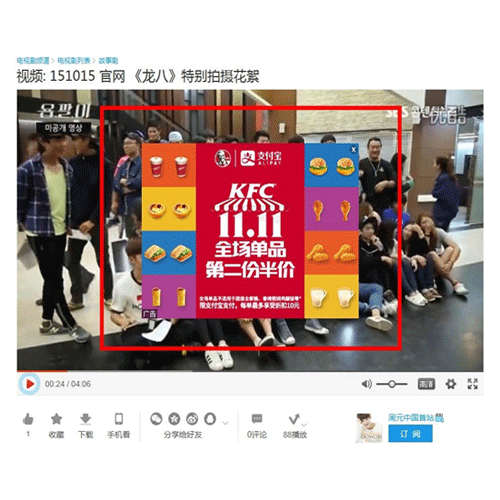Enter fullscreen mode with the expand icon
Image resolution: width=500 pixels, height=500 pixels.
tap(473, 384)
